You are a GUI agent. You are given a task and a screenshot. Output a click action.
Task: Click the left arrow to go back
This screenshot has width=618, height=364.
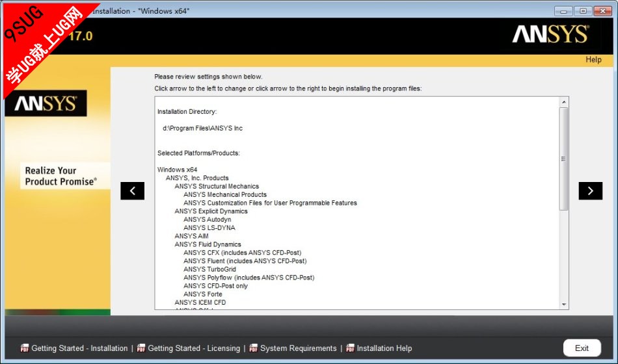133,190
